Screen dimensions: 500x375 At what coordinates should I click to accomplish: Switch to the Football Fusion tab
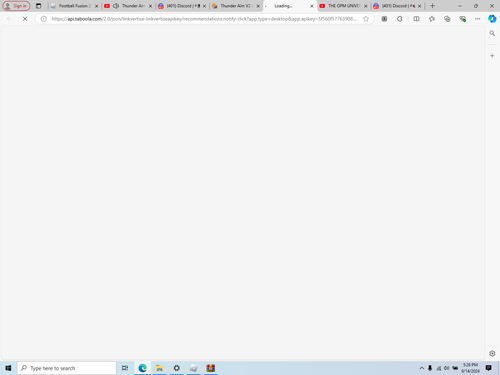click(74, 6)
